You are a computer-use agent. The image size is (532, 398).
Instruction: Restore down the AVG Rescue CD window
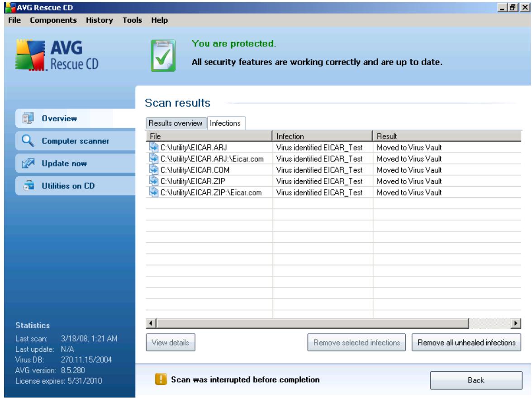click(513, 7)
